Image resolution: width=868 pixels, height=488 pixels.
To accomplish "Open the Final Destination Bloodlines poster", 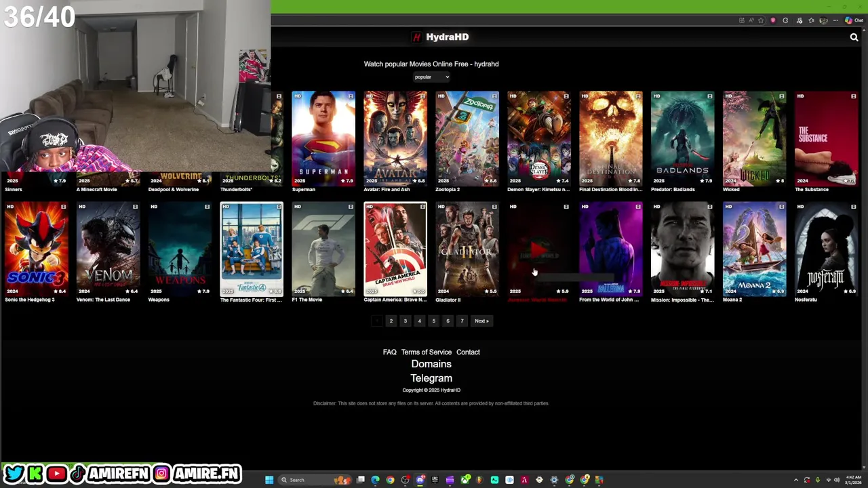I will tap(611, 138).
